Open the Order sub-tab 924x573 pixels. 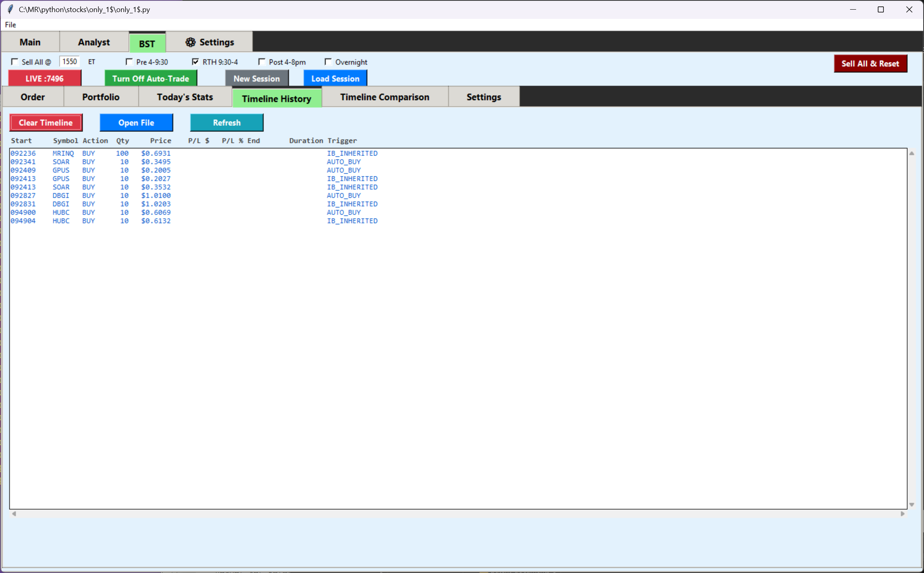click(x=33, y=97)
